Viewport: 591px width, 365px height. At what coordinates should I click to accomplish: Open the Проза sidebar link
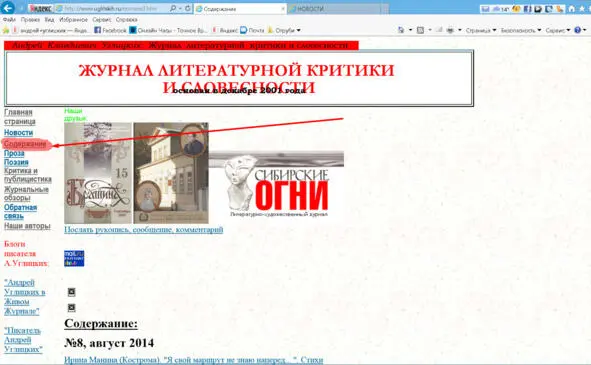[14, 153]
